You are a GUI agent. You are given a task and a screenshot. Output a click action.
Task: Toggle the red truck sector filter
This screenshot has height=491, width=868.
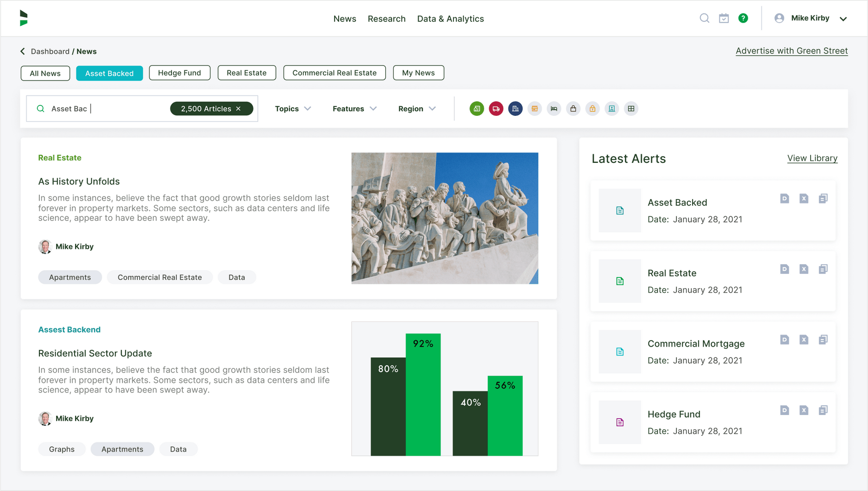coord(496,109)
